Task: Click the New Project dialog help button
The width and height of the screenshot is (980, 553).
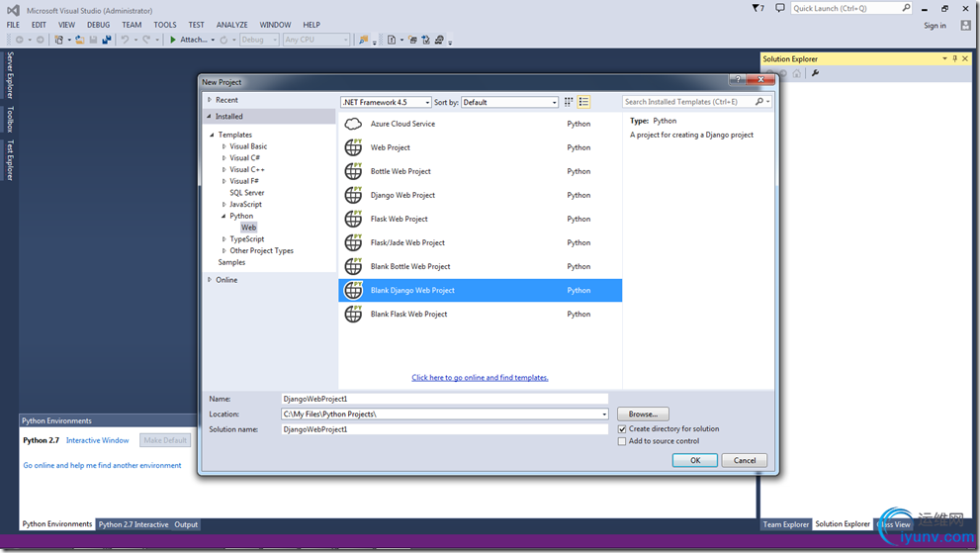Action: click(738, 79)
